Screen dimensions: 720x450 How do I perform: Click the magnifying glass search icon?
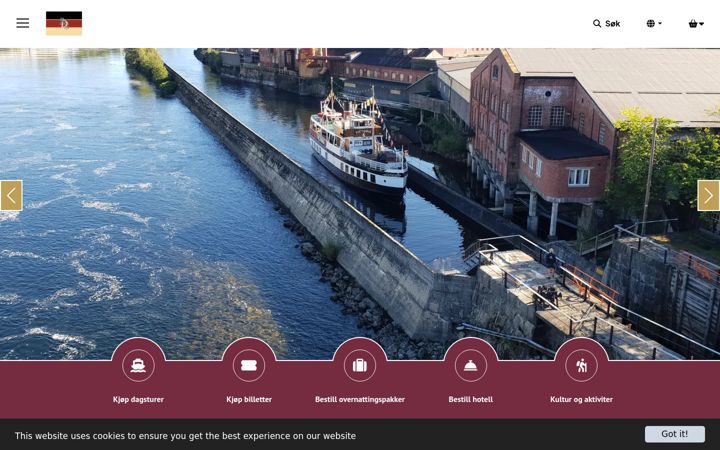pos(596,23)
